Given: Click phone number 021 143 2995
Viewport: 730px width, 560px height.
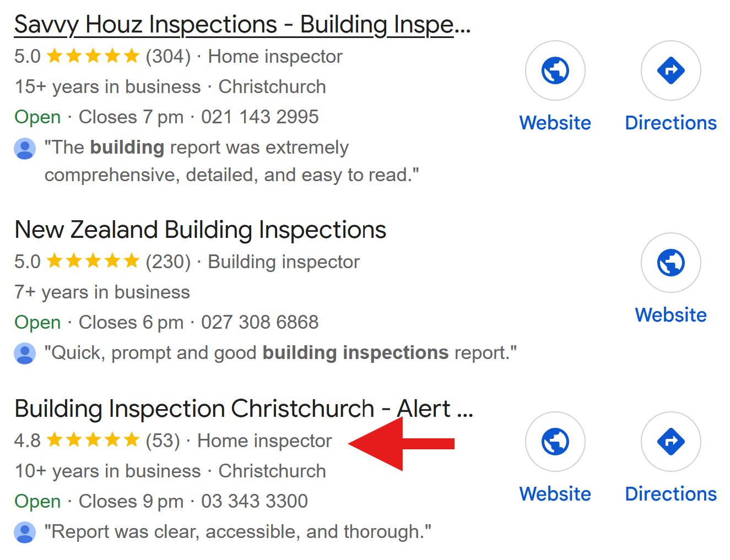Looking at the screenshot, I should tap(260, 117).
